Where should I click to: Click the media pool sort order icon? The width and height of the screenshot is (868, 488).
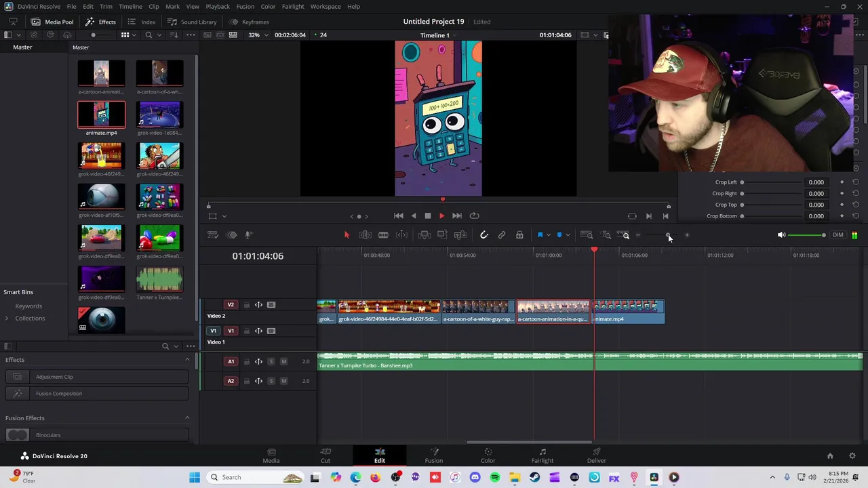[x=176, y=35]
